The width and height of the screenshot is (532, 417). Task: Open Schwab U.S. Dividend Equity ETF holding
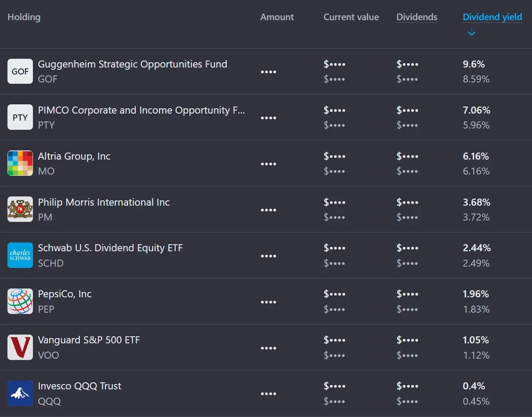click(110, 248)
